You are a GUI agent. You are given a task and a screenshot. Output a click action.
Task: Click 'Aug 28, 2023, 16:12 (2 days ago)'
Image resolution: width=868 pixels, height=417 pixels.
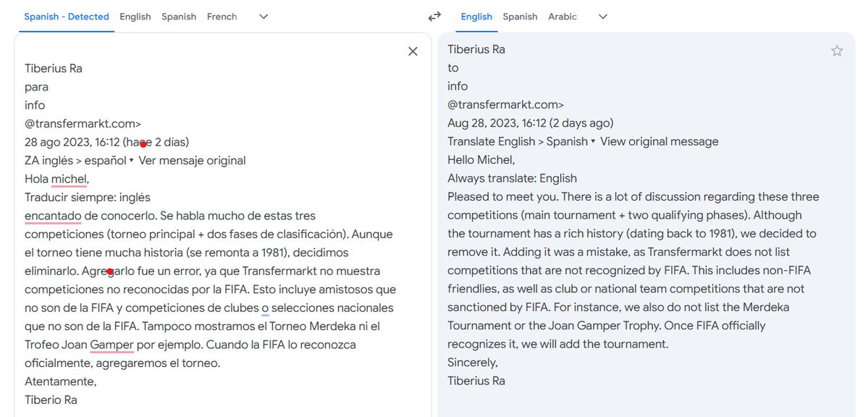(531, 123)
